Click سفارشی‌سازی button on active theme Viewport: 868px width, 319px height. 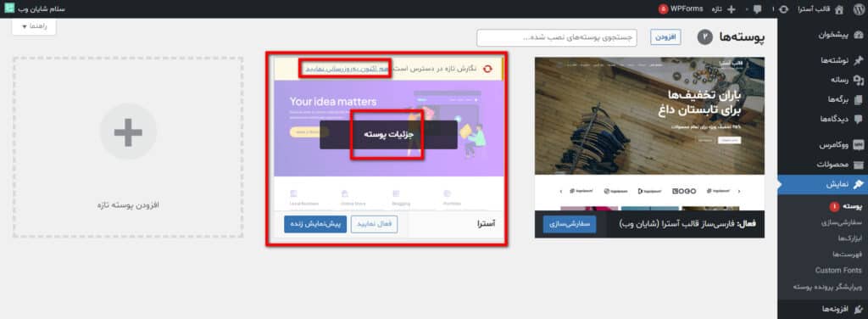coord(570,225)
